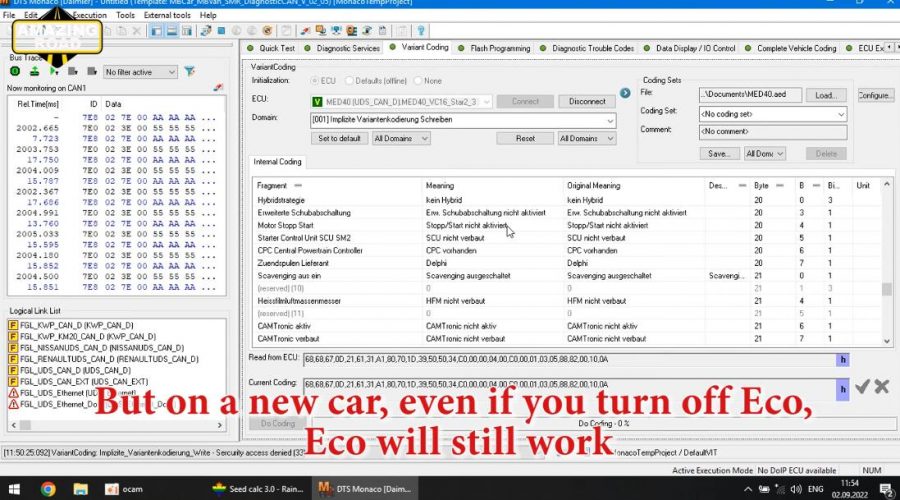Select the Defaults (offline) radio button
Screen dimensions: 900x500
(x=350, y=80)
